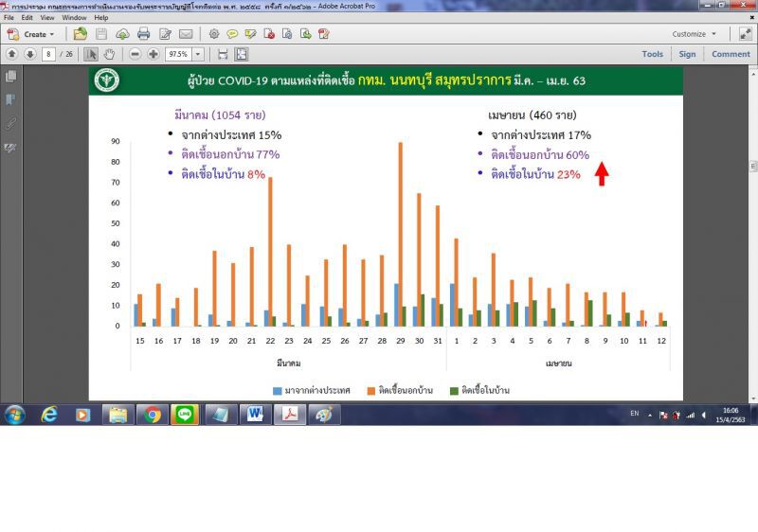This screenshot has height=532, width=758.
Task: Activate the Hand pan tool
Action: [109, 54]
